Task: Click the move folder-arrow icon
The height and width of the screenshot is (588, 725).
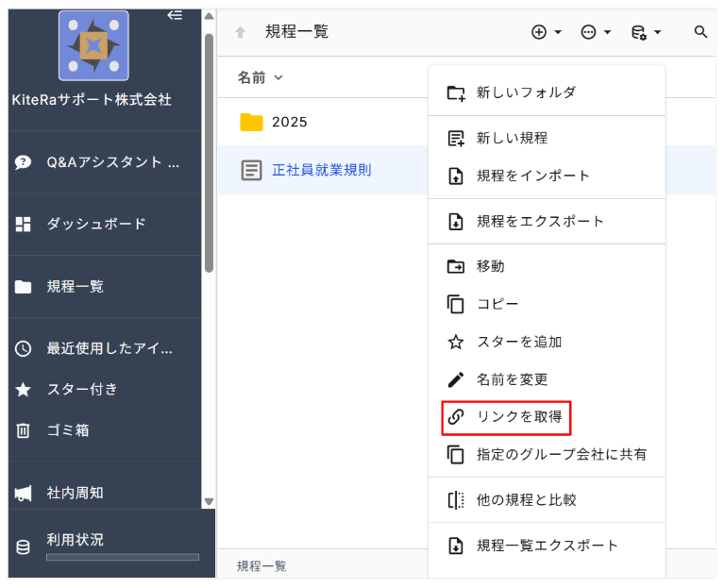Action: click(456, 267)
